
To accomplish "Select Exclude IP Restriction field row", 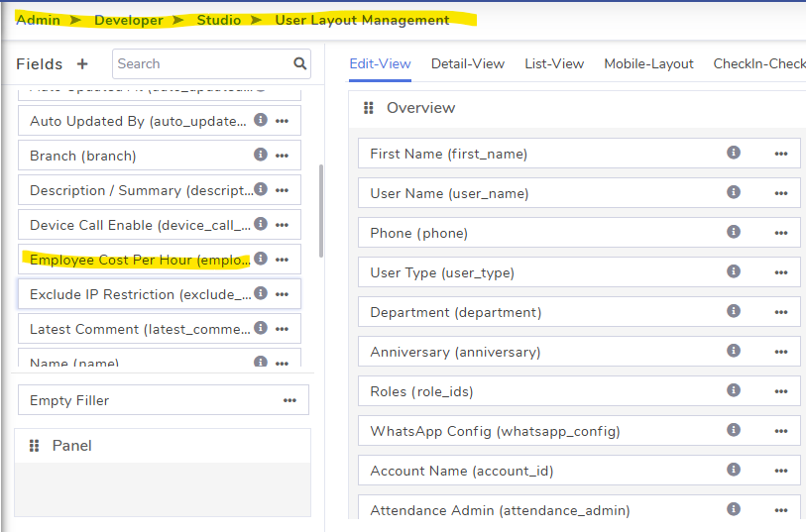I will pos(160,293).
